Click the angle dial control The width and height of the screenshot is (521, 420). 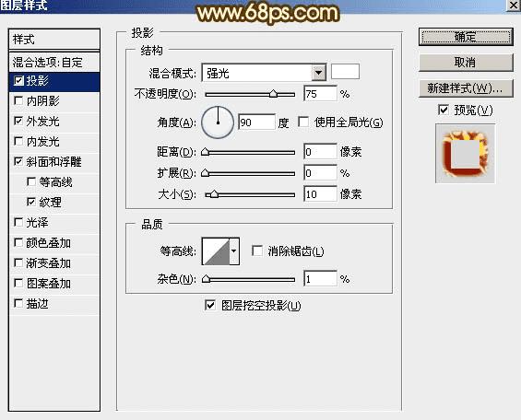[x=218, y=122]
